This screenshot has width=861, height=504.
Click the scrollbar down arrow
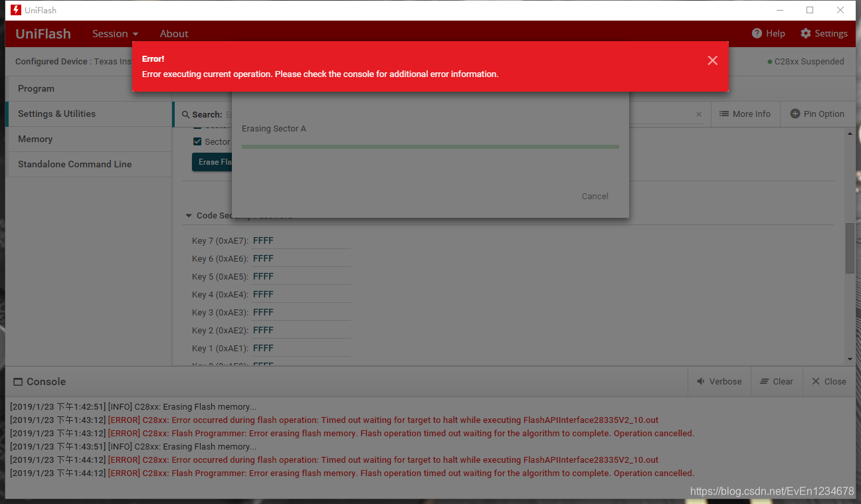tap(850, 359)
